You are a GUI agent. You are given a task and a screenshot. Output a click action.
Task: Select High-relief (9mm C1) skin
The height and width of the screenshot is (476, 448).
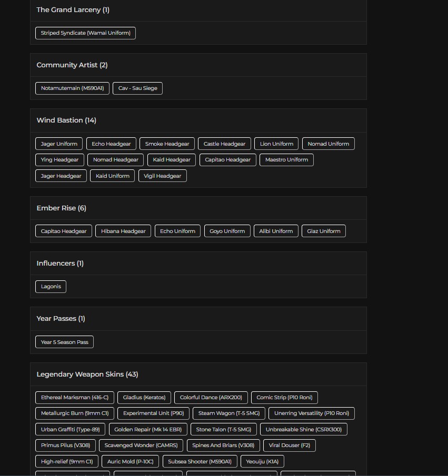point(67,462)
